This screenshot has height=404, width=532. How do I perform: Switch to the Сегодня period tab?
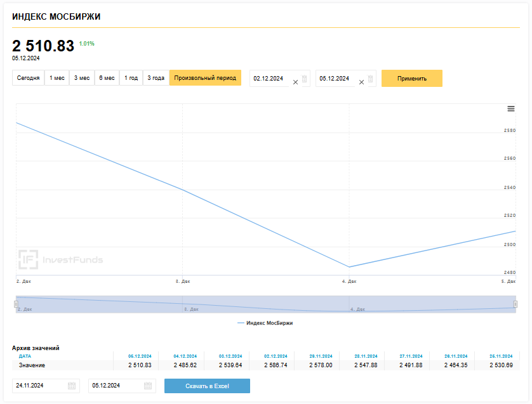point(28,78)
